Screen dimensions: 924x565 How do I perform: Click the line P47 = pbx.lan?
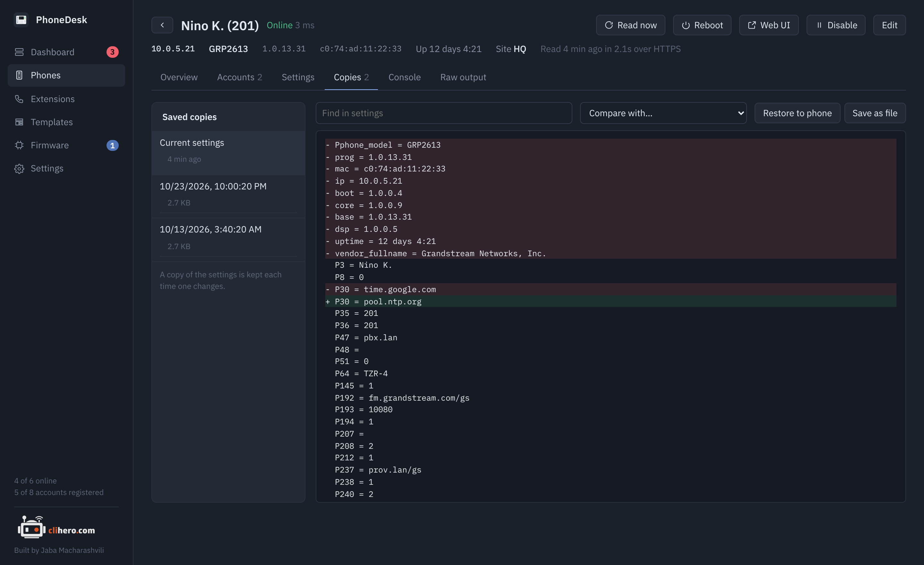611,337
